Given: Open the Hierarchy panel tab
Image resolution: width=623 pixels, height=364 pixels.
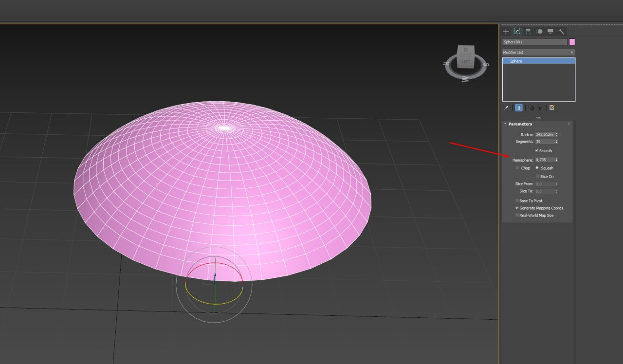Looking at the screenshot, I should 528,31.
